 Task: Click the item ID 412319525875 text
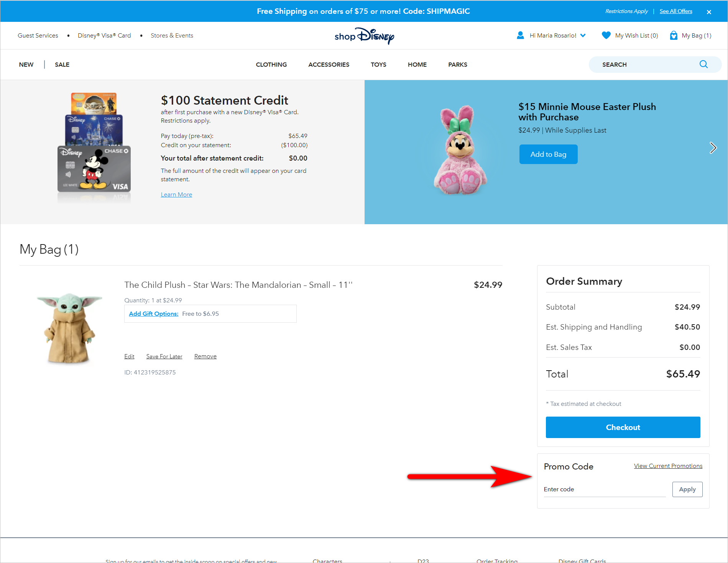150,373
